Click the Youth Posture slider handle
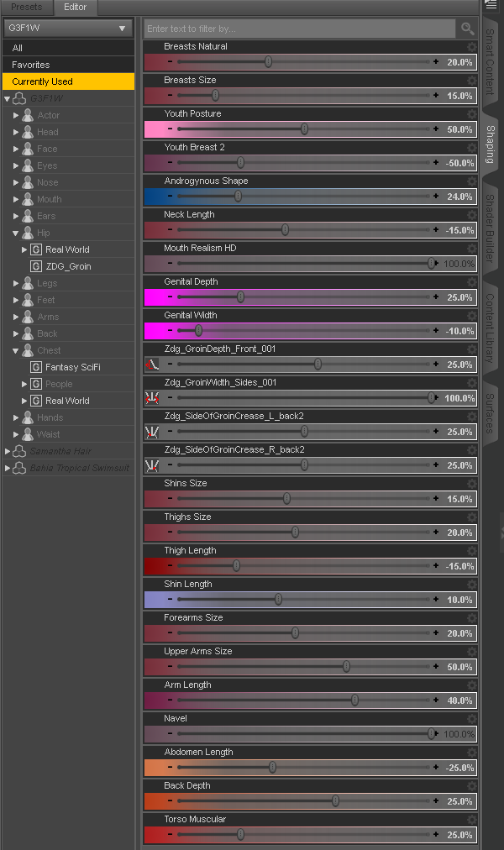504x850 pixels. pyautogui.click(x=305, y=129)
